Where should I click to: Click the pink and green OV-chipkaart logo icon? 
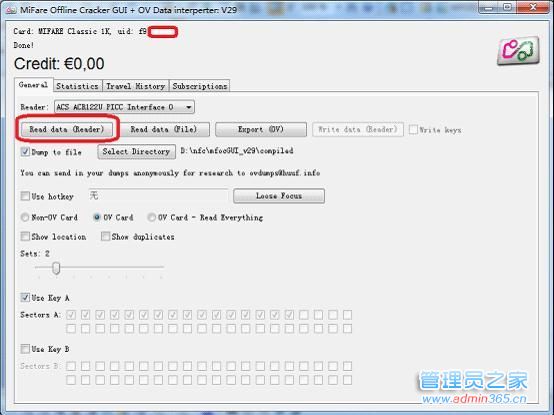[518, 51]
